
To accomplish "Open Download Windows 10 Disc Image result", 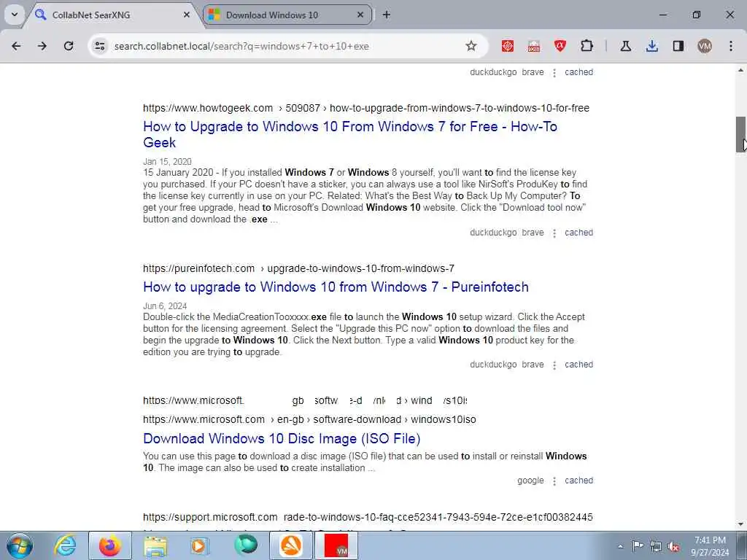I will (x=282, y=438).
